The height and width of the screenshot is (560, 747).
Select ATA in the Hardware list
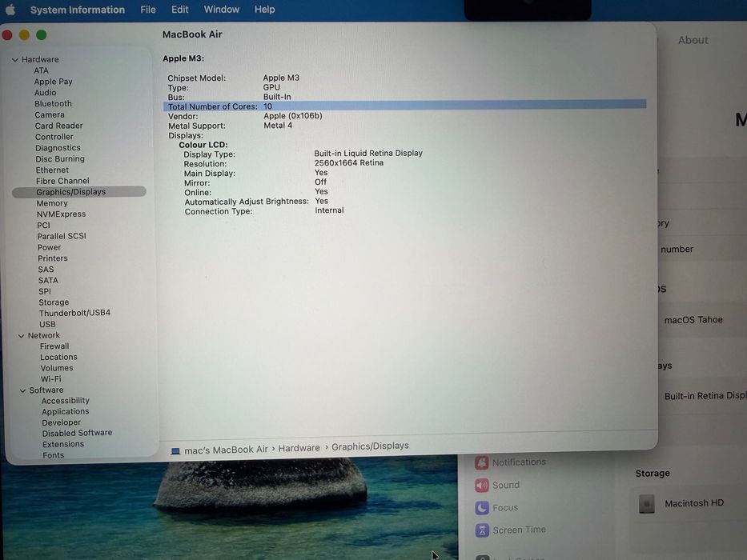point(41,70)
